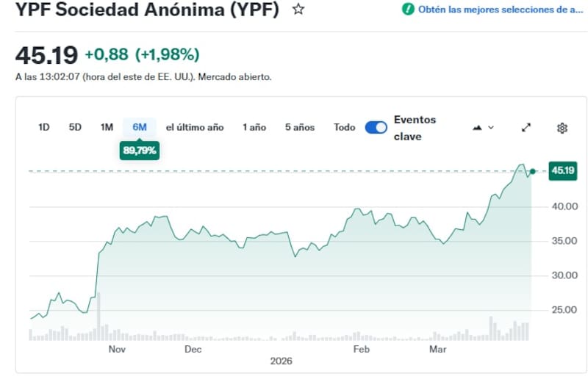
Task: Switch chart to 5 años
Action: click(x=300, y=127)
